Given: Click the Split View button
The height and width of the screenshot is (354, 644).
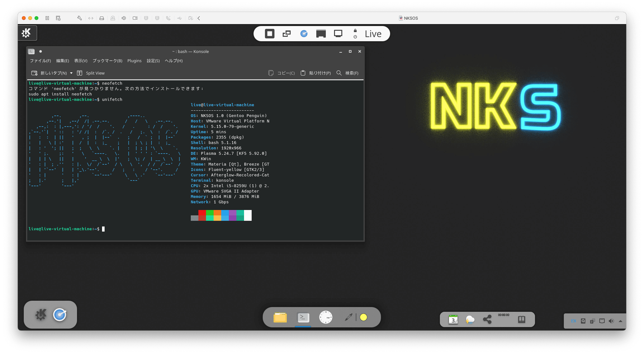Looking at the screenshot, I should click(91, 73).
